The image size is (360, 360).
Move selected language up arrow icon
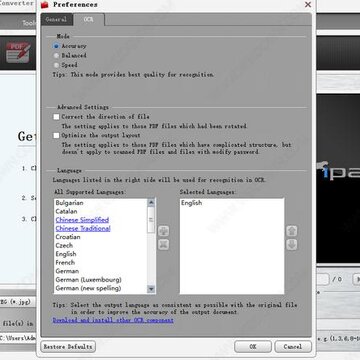(292, 231)
